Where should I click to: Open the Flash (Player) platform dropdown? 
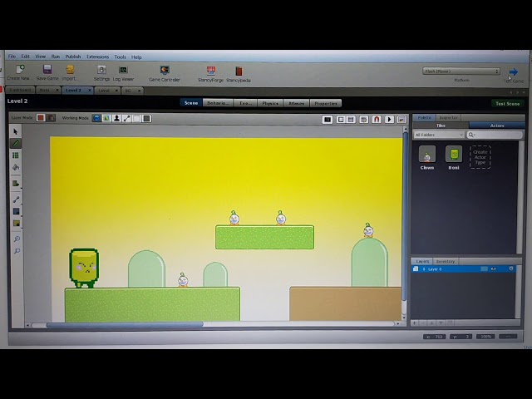click(x=461, y=71)
